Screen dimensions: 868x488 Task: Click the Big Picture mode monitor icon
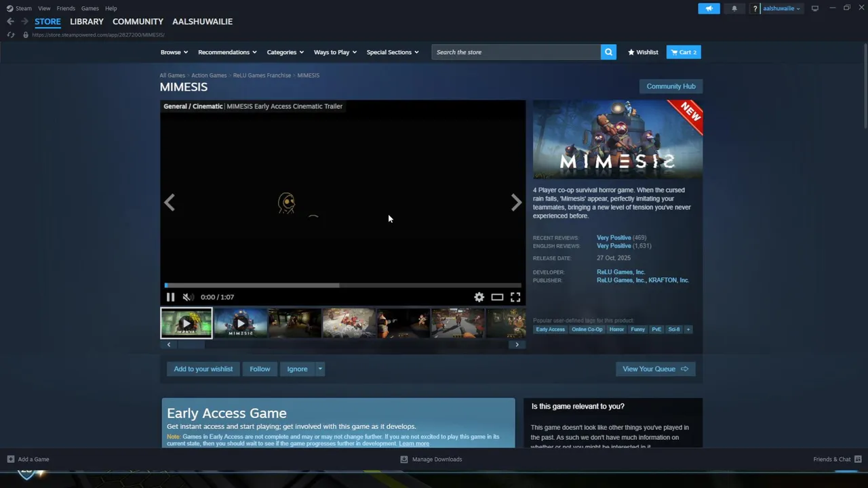(x=815, y=8)
